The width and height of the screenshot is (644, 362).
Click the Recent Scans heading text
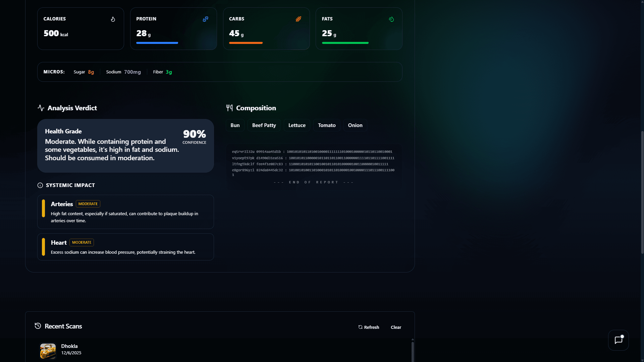[63, 326]
